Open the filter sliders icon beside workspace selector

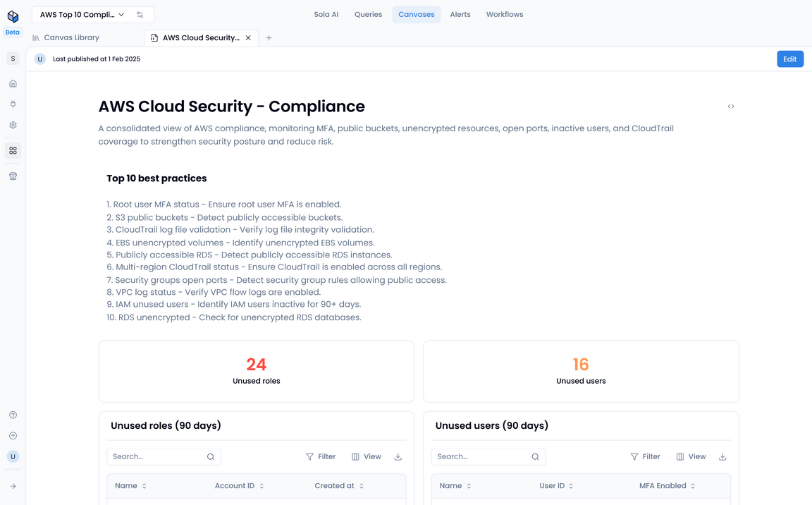click(140, 15)
